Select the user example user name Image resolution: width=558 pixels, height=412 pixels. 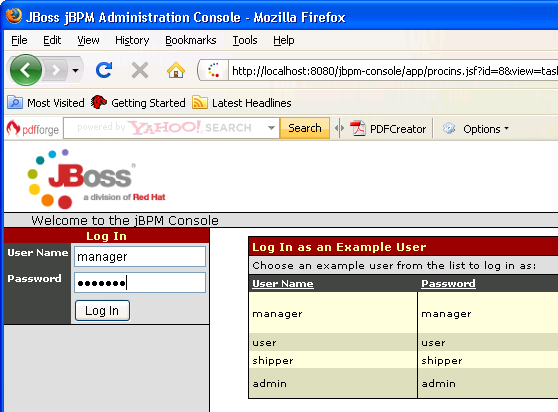(264, 343)
